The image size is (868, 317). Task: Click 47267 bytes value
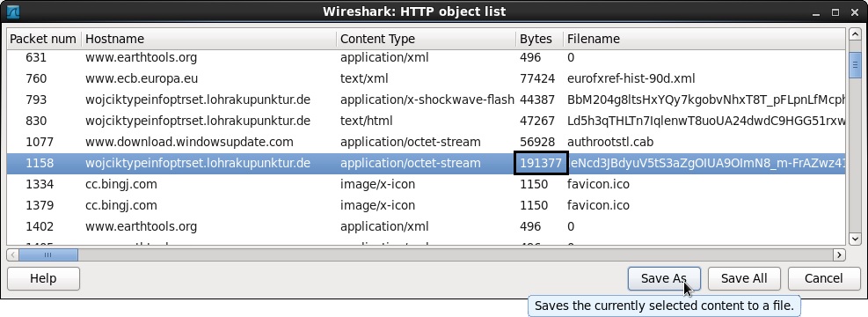click(x=537, y=121)
